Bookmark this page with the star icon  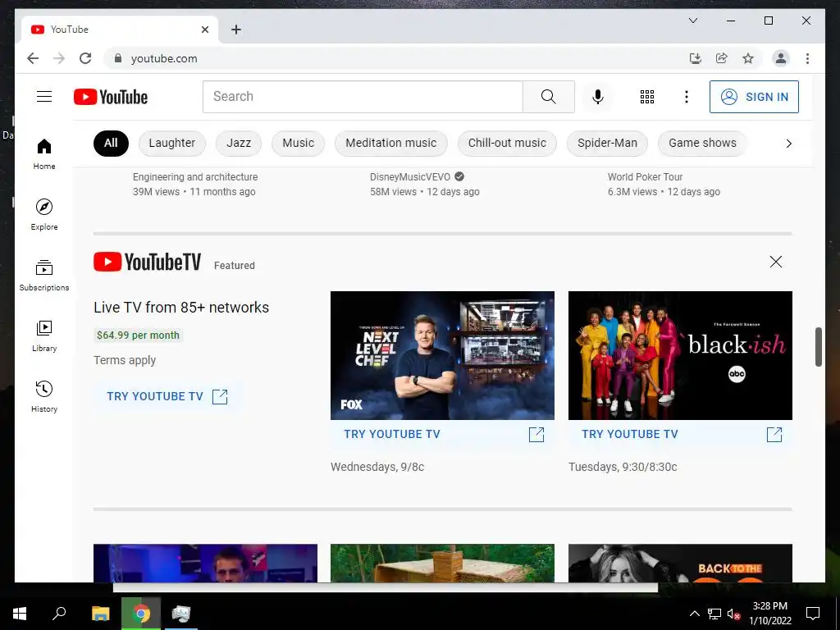748,58
